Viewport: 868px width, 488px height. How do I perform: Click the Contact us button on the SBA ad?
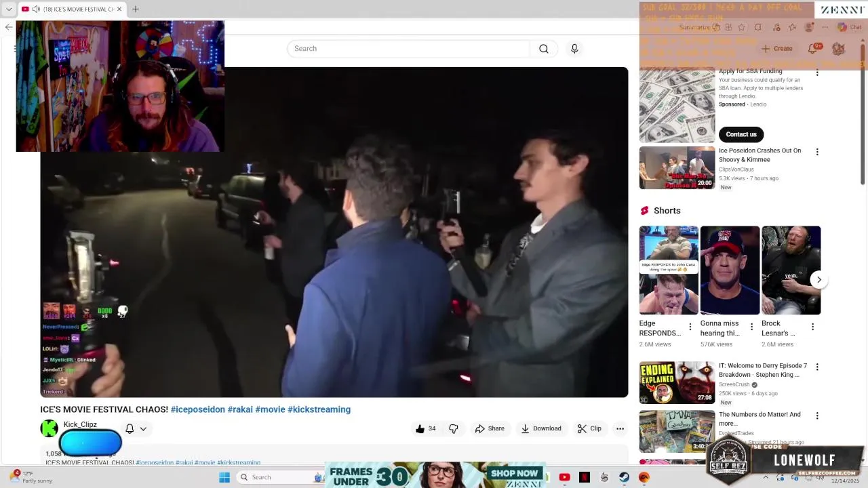click(741, 134)
